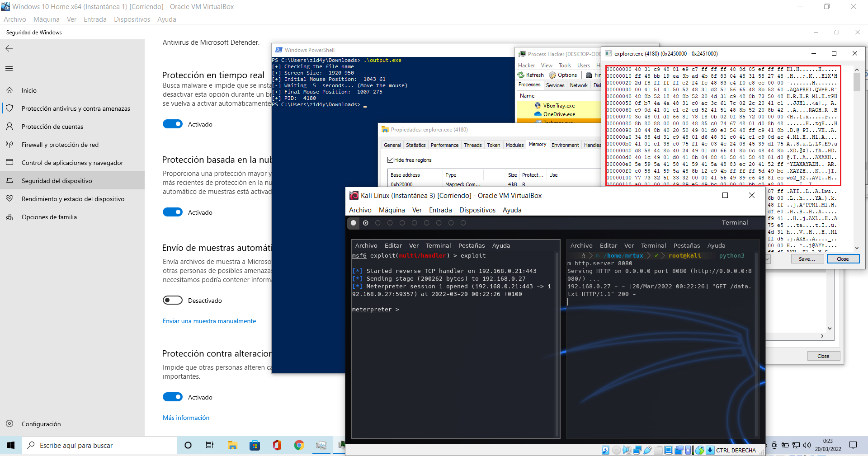Screen dimensions: 868x456
Task: Open Dispositivos menu of the Kali Linux VM window
Action: pyautogui.click(x=477, y=210)
